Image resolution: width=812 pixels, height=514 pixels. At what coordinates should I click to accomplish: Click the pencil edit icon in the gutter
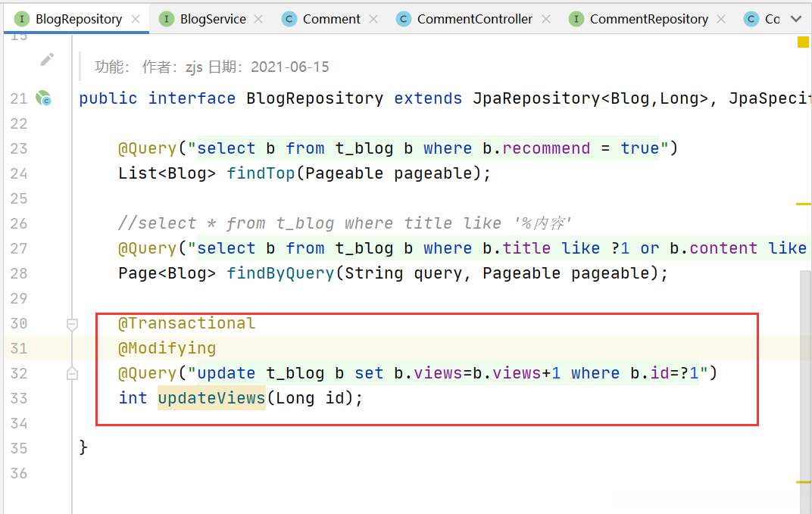coord(47,60)
